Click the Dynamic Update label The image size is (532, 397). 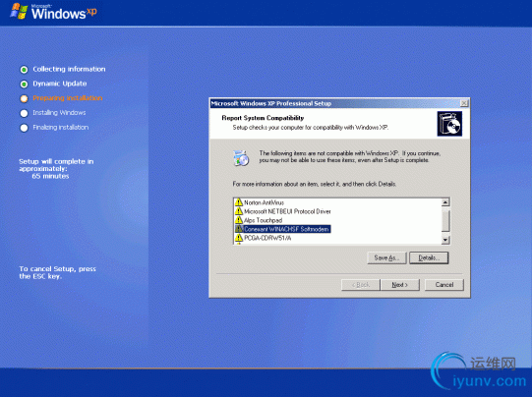(60, 84)
